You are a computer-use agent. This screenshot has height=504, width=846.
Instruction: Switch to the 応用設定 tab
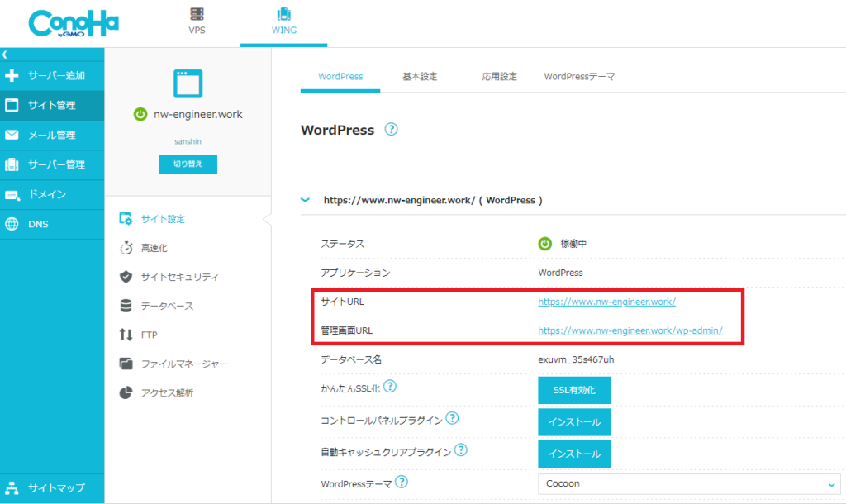(499, 77)
